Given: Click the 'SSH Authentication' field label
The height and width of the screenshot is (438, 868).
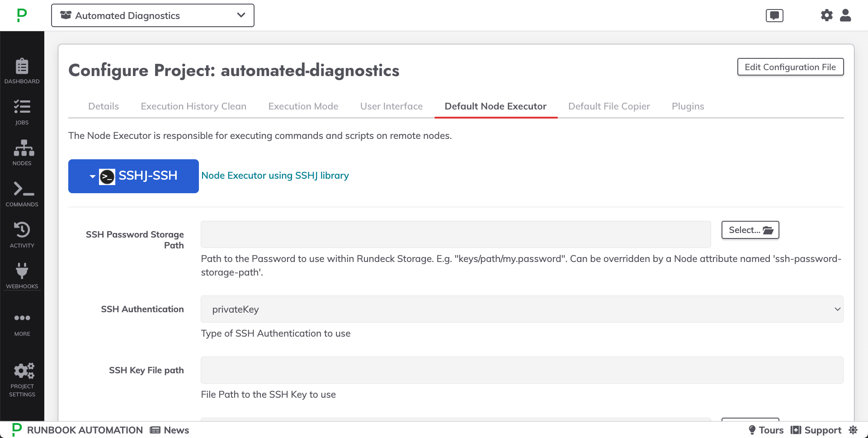Looking at the screenshot, I should (142, 309).
